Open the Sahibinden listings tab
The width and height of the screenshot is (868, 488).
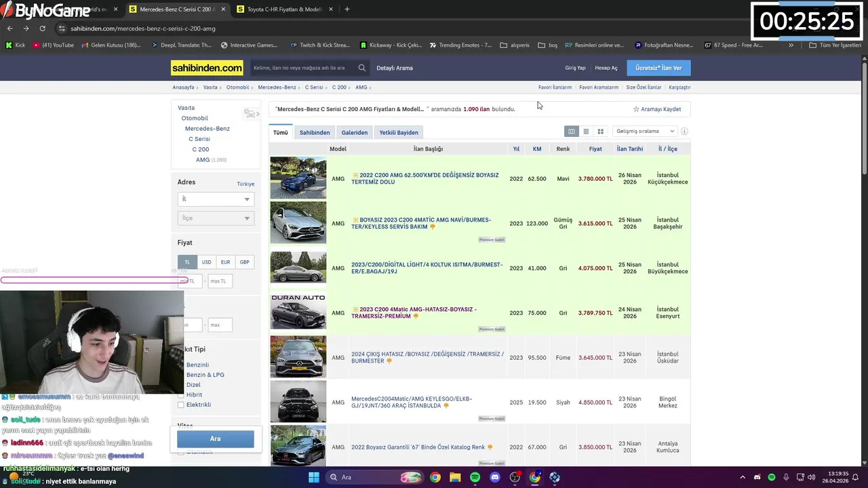coord(315,133)
